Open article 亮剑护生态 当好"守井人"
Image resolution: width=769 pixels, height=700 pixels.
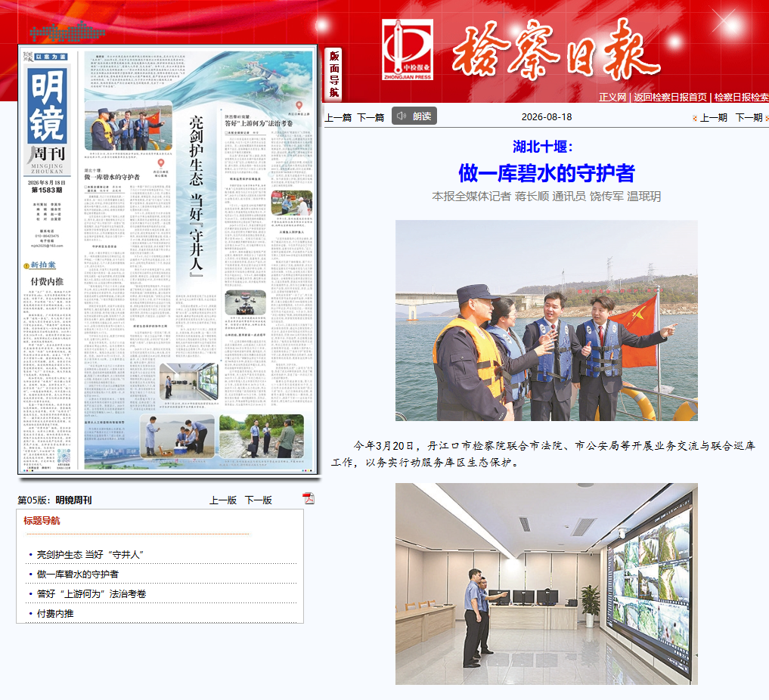coord(90,554)
